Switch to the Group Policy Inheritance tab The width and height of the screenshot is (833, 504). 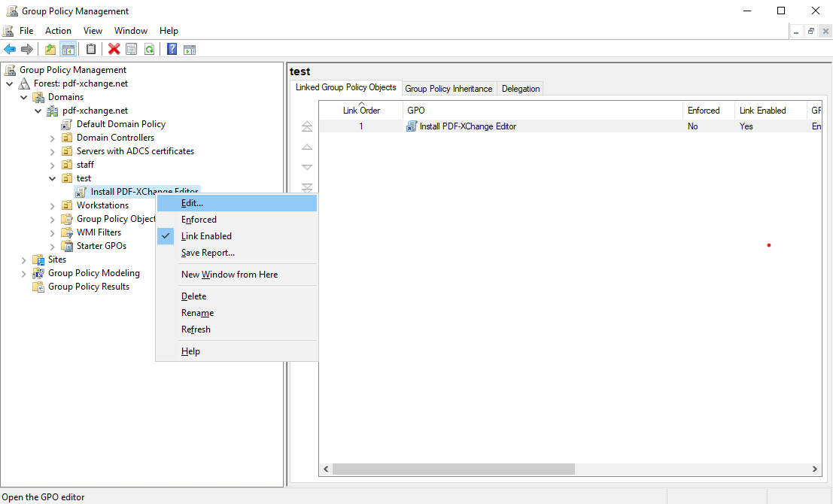448,89
